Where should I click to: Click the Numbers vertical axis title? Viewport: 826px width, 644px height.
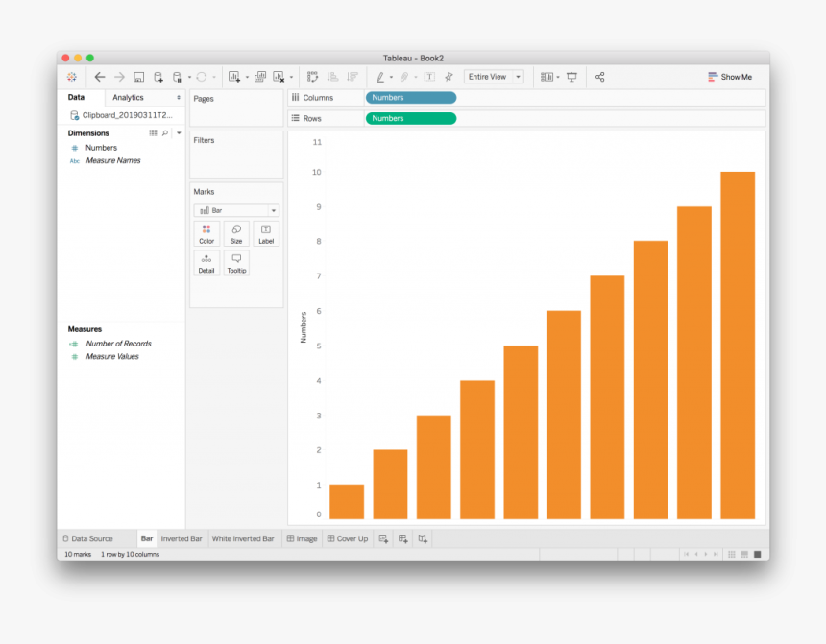point(303,327)
